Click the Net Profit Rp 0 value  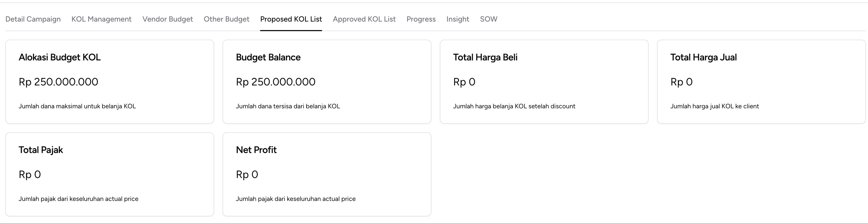247,174
